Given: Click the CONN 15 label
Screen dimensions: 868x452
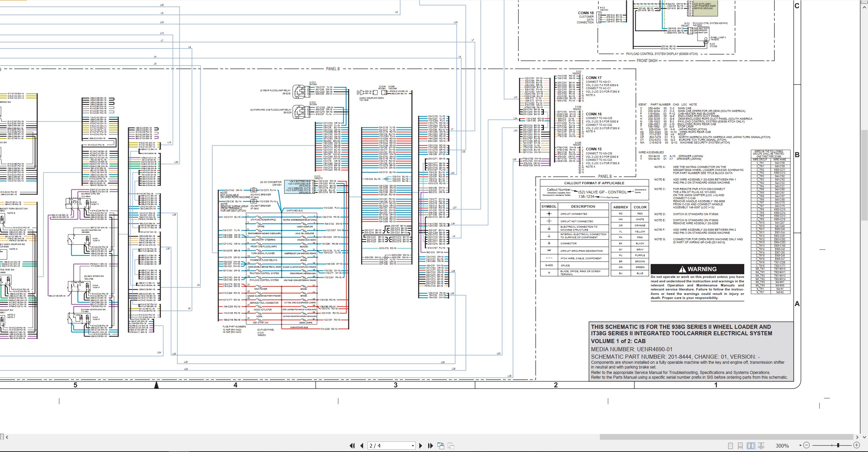Looking at the screenshot, I should 594,149.
